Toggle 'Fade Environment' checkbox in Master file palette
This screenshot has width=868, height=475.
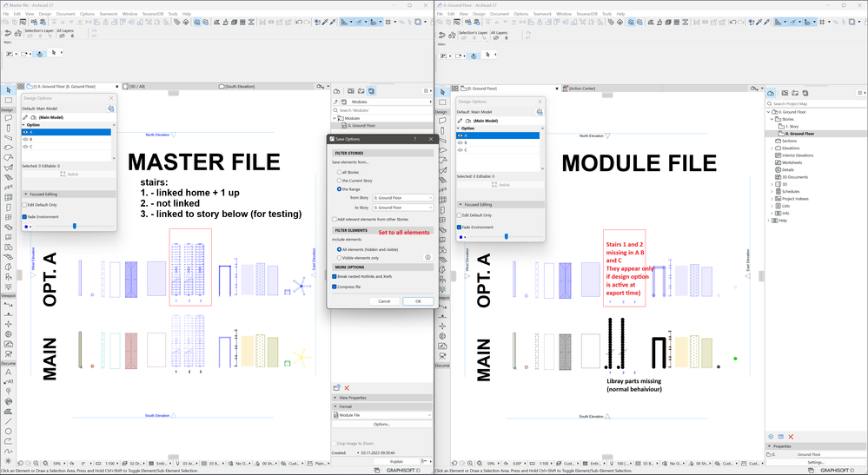coord(25,217)
